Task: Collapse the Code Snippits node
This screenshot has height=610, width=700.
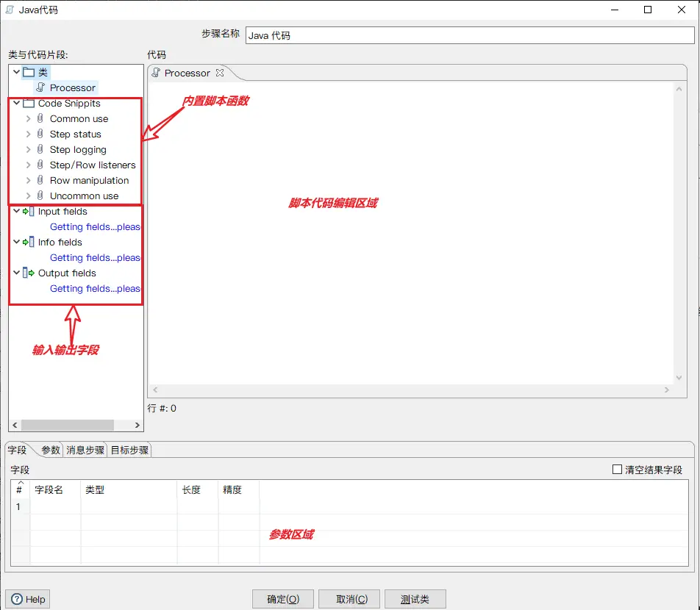Action: [16, 103]
